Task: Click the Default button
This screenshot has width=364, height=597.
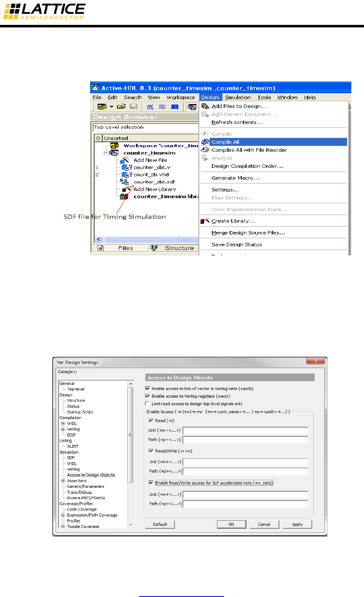Action: [160, 524]
